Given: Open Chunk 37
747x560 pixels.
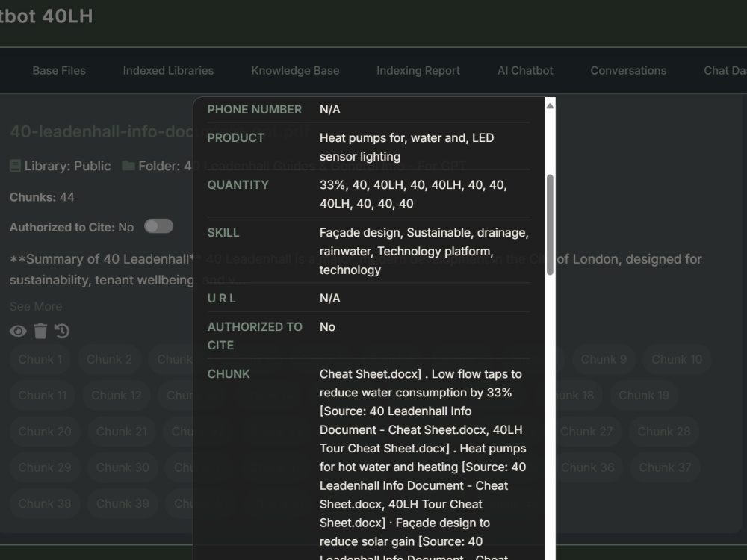Looking at the screenshot, I should [665, 467].
